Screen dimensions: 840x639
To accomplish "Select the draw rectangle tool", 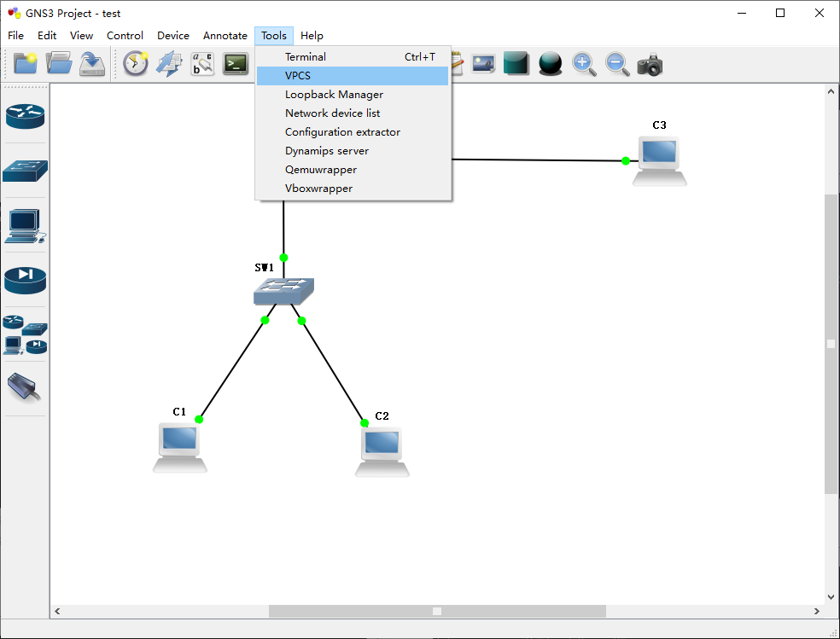I will click(x=516, y=64).
